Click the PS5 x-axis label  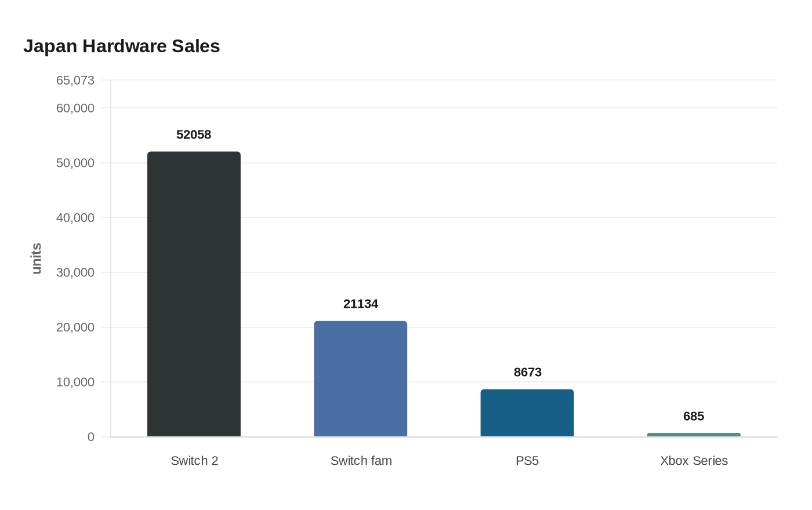coord(527,461)
